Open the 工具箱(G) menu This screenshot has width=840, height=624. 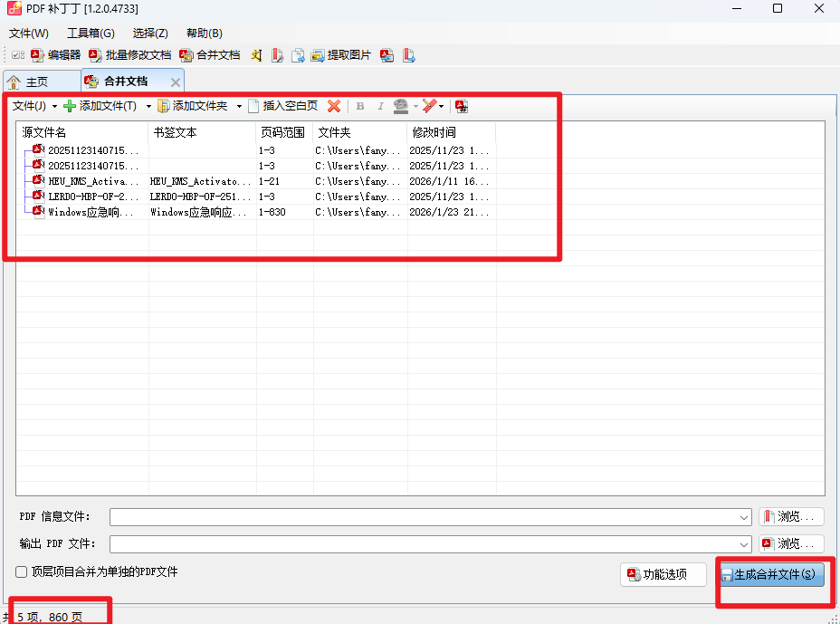coord(91,34)
